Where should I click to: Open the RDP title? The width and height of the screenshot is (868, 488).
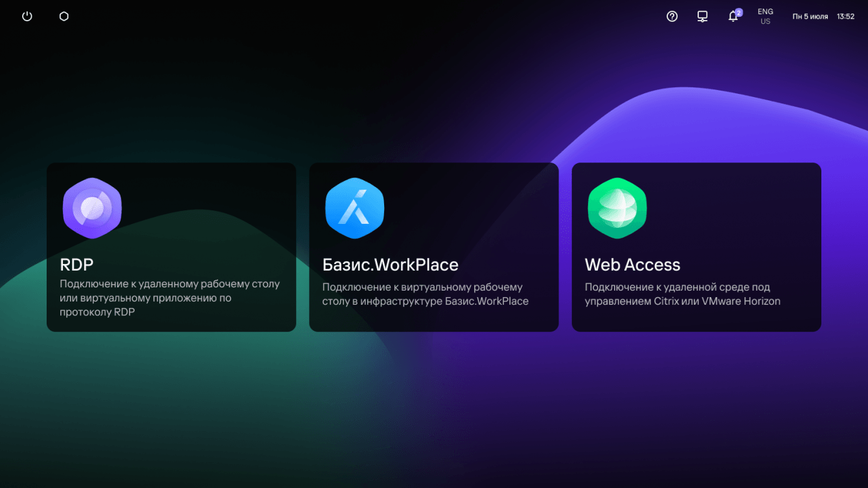(x=76, y=265)
